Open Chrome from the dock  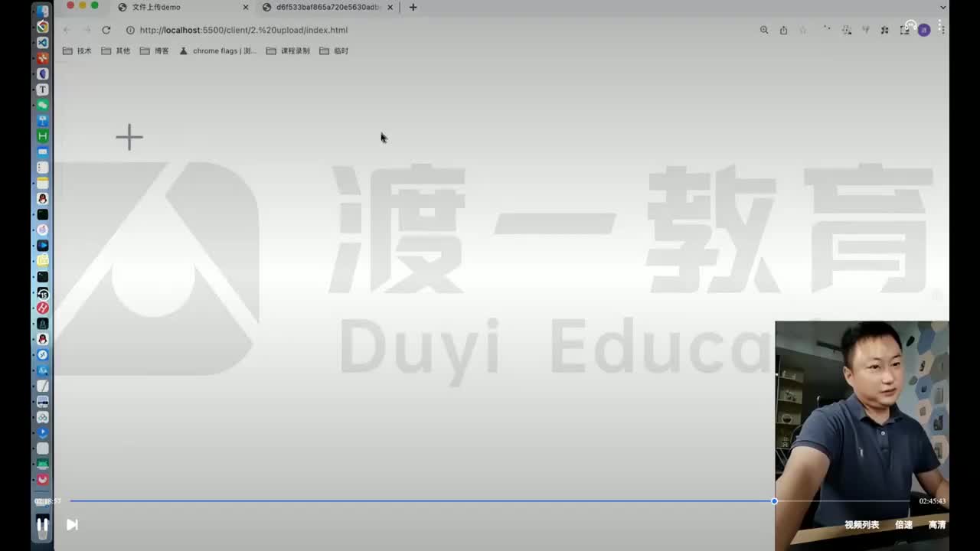click(43, 27)
